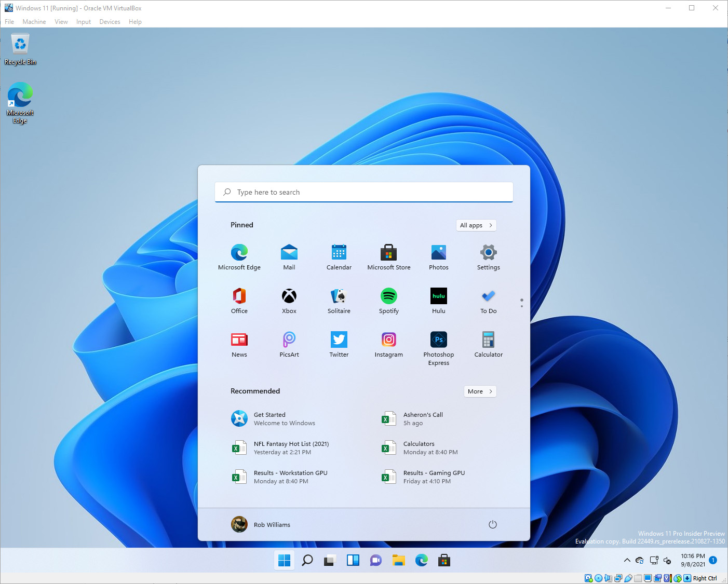Expand More recommended items
Screen dimensions: 728x584
pos(480,391)
